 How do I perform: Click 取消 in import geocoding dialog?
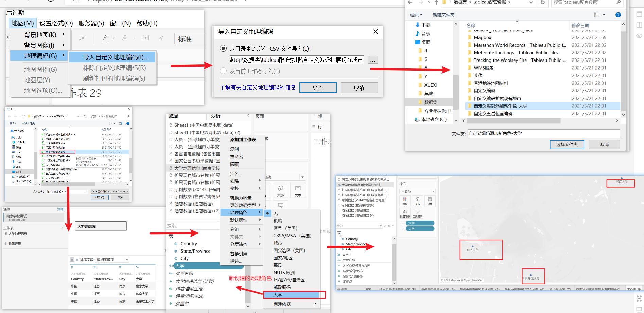click(359, 88)
